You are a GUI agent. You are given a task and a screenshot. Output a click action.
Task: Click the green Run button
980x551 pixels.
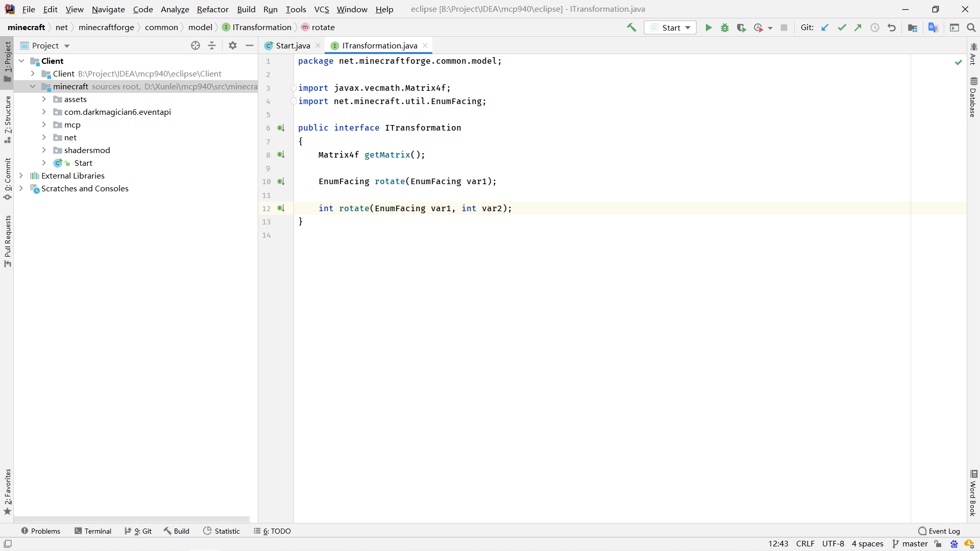[708, 28]
